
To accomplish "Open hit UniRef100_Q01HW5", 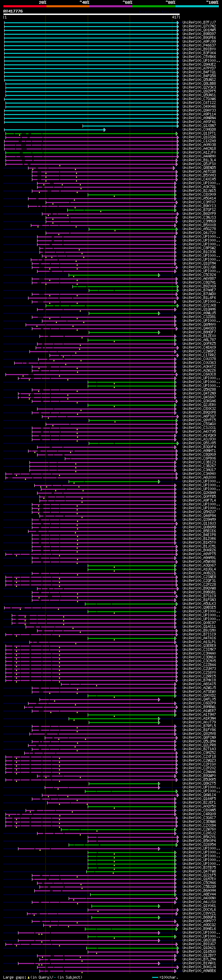I will click(199, 30).
